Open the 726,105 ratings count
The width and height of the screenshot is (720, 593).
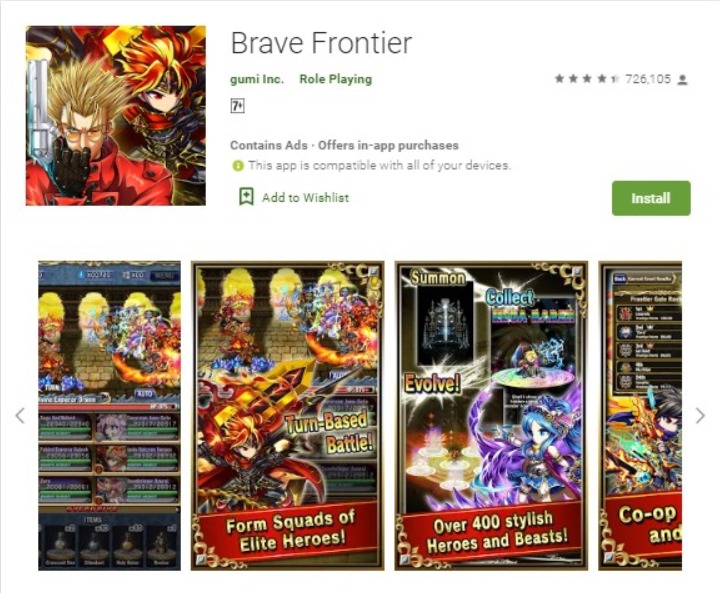[x=648, y=79]
